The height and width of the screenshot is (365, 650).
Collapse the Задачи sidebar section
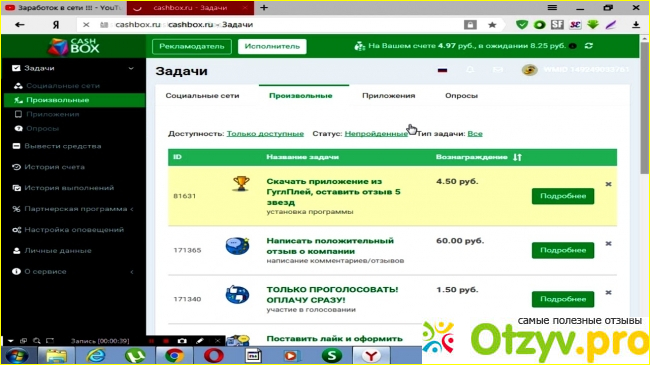[131, 68]
